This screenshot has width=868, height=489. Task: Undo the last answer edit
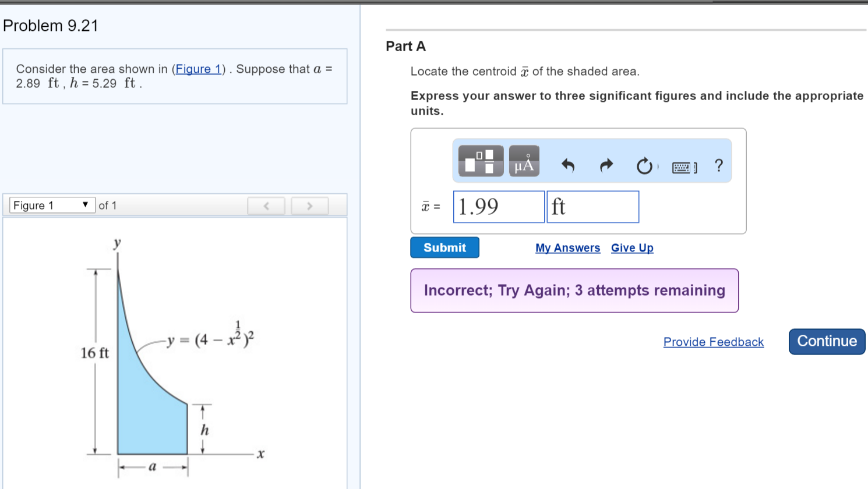568,166
